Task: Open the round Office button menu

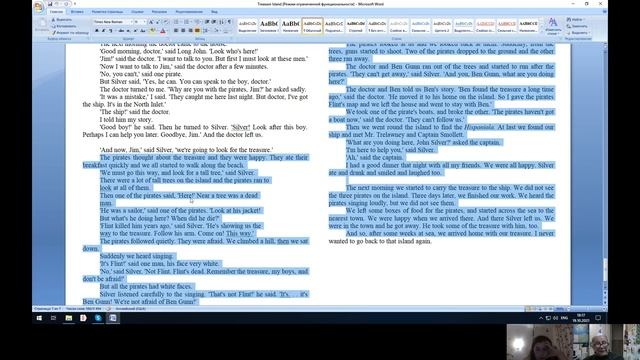Action: click(x=38, y=6)
